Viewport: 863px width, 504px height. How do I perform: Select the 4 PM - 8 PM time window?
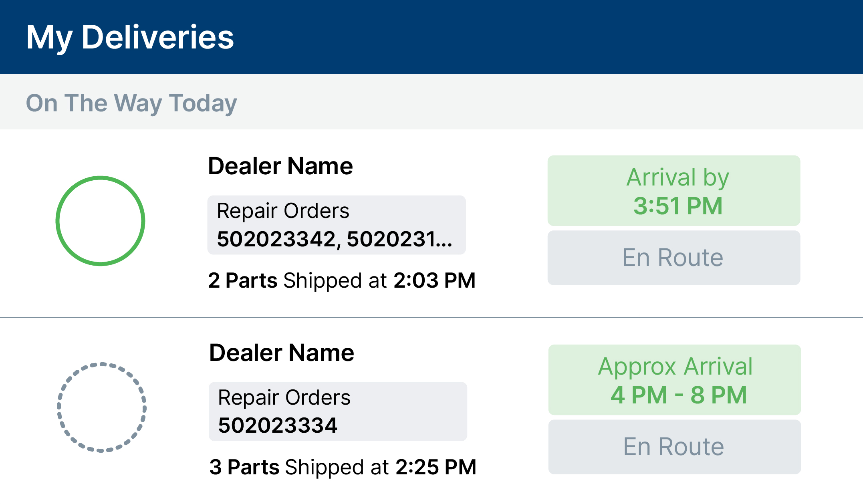[679, 395]
